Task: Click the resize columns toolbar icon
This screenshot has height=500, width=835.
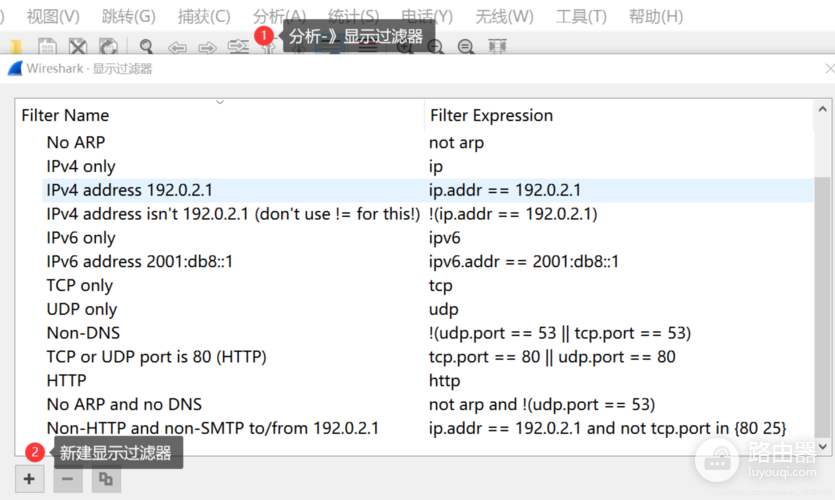Action: coord(497,47)
